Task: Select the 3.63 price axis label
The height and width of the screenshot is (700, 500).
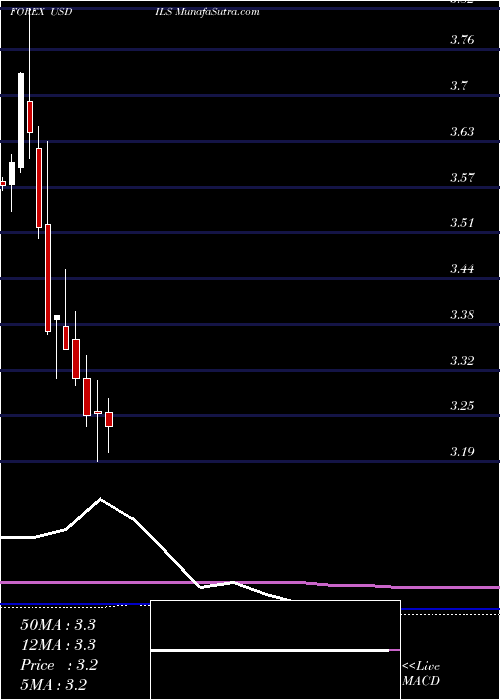Action: click(x=462, y=132)
